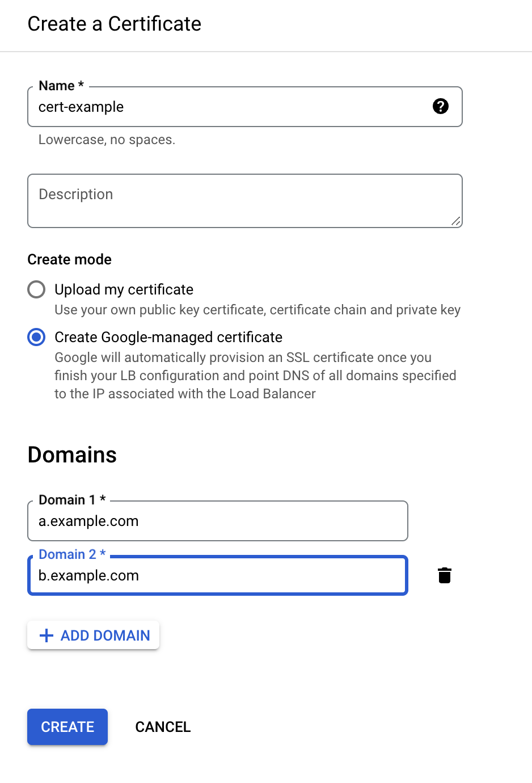Focus the Name field containing cert-example
The height and width of the screenshot is (783, 532).
pos(227,107)
